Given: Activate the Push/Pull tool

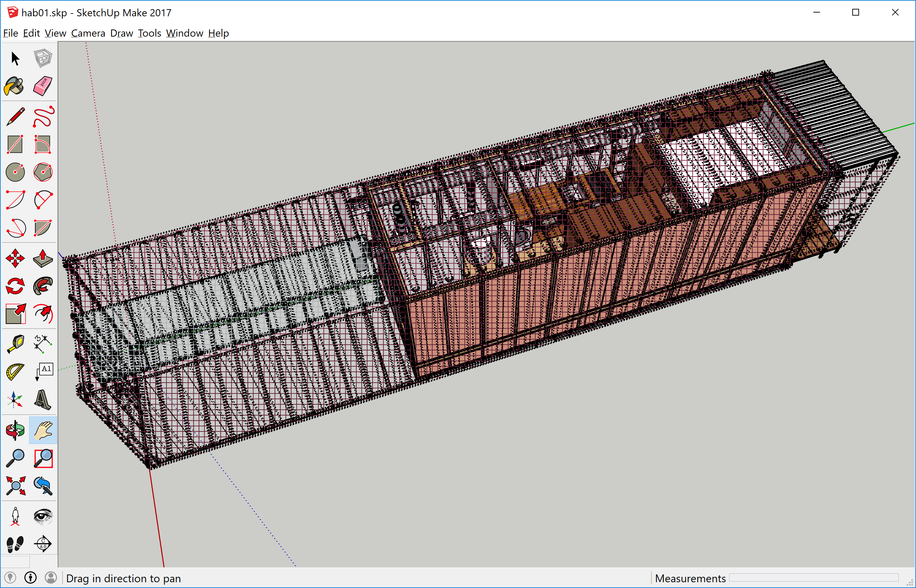Looking at the screenshot, I should 43,259.
